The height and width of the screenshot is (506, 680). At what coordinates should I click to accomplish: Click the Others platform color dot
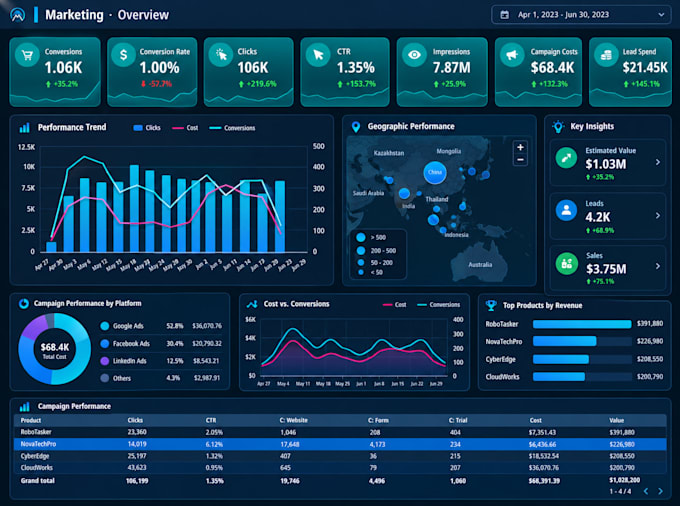(x=105, y=378)
